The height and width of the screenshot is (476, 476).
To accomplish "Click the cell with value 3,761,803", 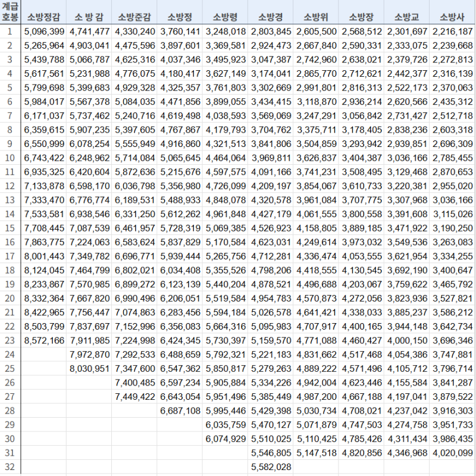I will coord(225,87).
